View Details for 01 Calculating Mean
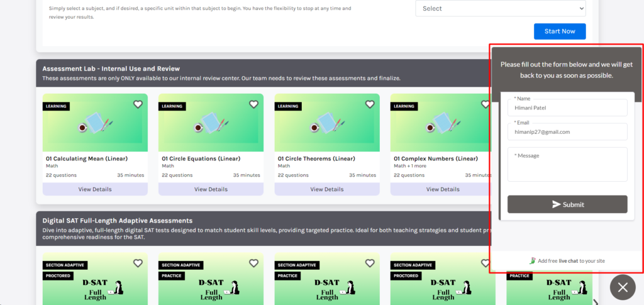 (x=95, y=189)
